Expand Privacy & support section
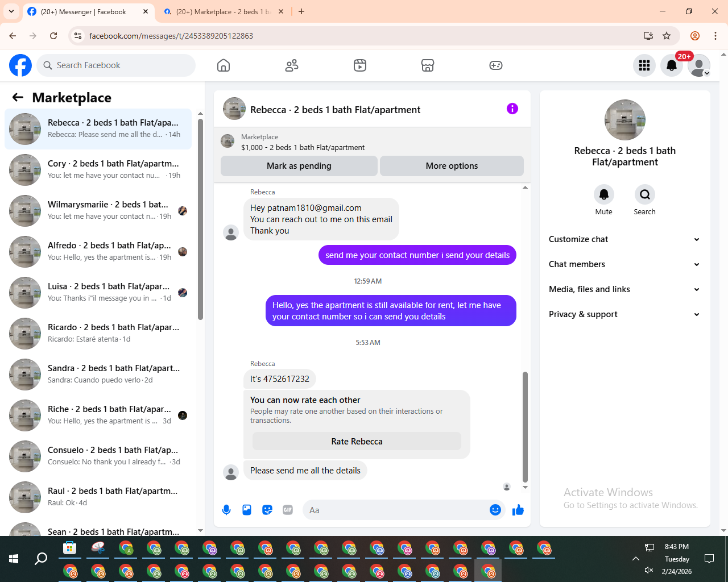The height and width of the screenshot is (582, 728). click(624, 314)
